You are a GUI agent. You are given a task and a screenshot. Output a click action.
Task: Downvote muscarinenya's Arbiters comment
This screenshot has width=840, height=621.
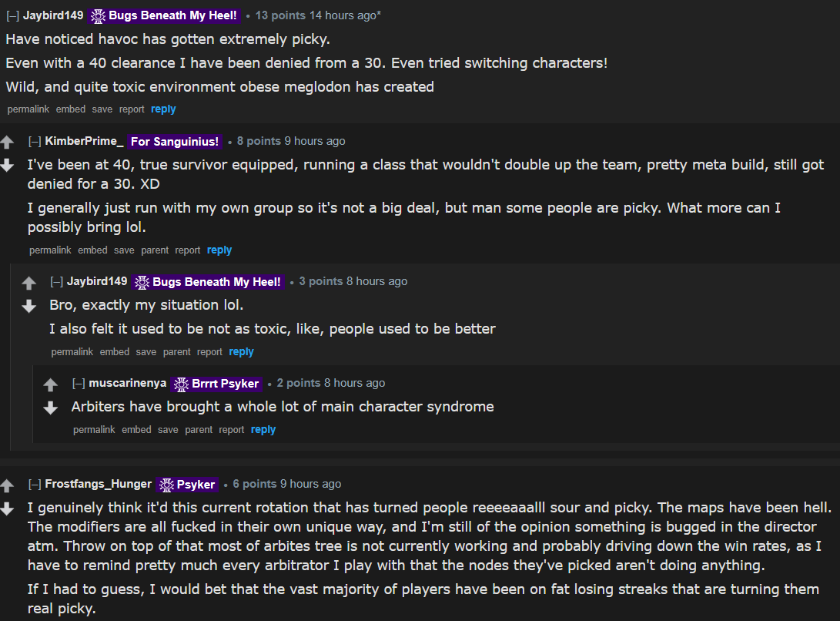click(51, 408)
